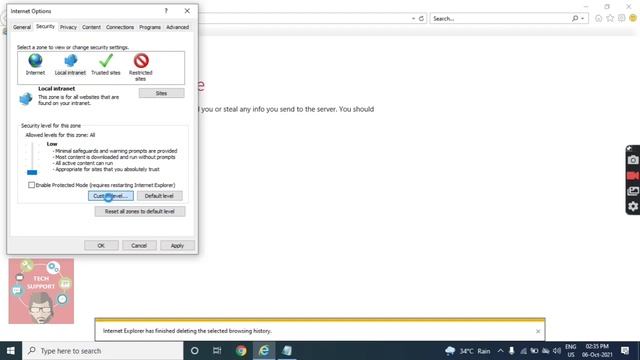Switch to the Advanced tab
The width and height of the screenshot is (640, 360).
[177, 27]
